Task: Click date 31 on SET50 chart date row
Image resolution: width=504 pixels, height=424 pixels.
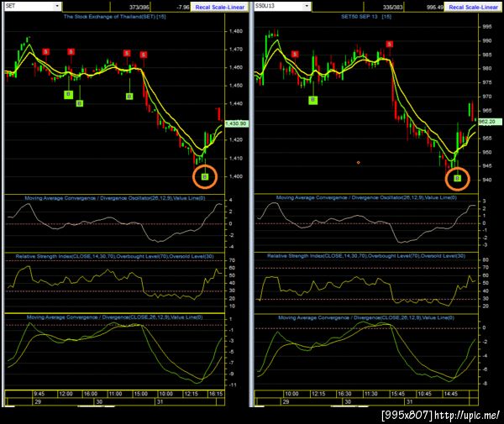Action: click(x=409, y=402)
